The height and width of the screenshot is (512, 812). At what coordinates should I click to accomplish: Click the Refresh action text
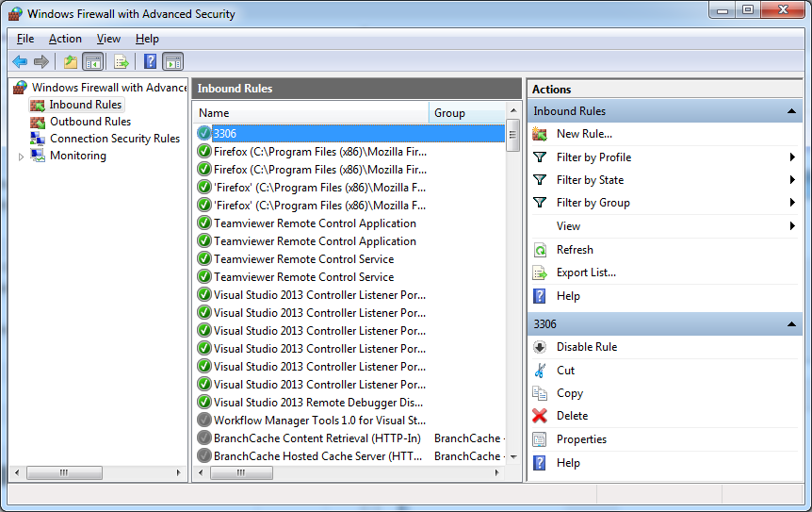[x=575, y=250]
